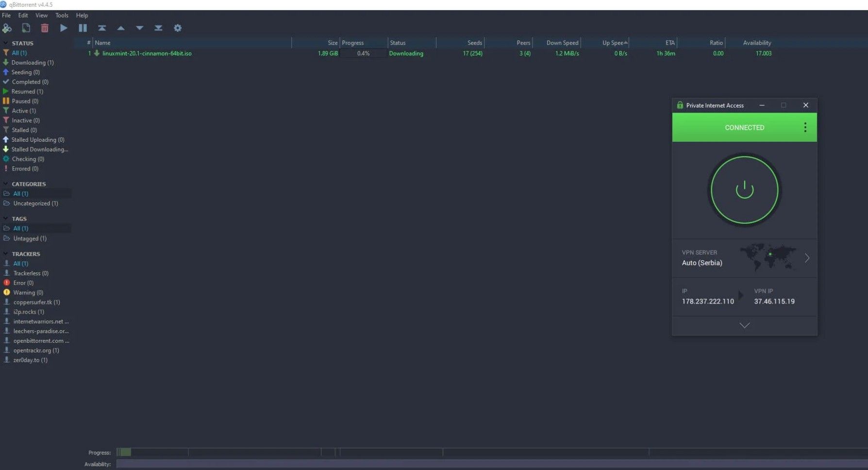The image size is (868, 470).
Task: Collapse the TRACKERS section in sidebar
Action: click(x=5, y=253)
